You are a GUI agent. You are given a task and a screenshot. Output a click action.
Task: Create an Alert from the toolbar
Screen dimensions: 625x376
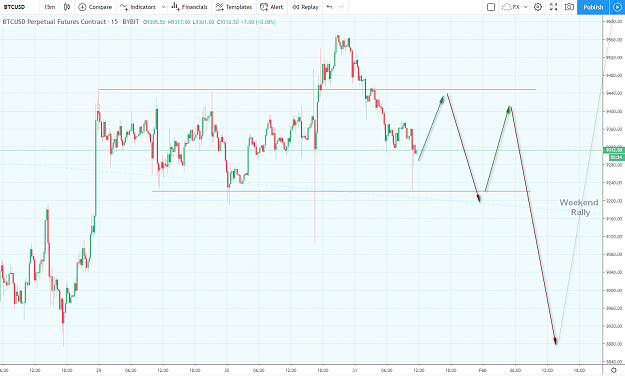point(271,7)
